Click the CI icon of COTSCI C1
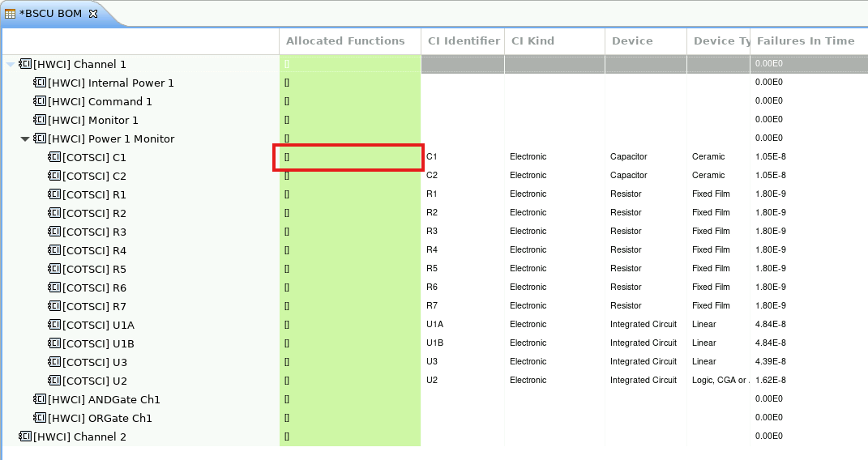This screenshot has width=868, height=460. tap(54, 158)
